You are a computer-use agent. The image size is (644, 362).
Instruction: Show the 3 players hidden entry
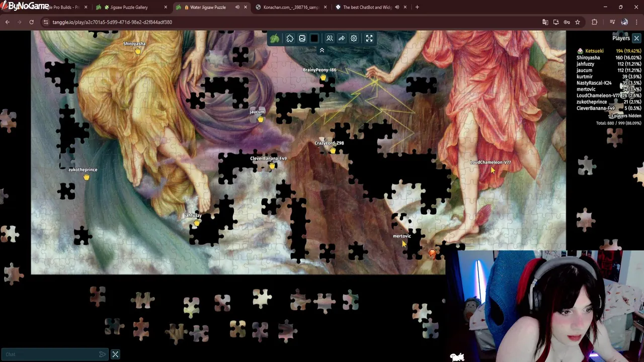(x=625, y=116)
